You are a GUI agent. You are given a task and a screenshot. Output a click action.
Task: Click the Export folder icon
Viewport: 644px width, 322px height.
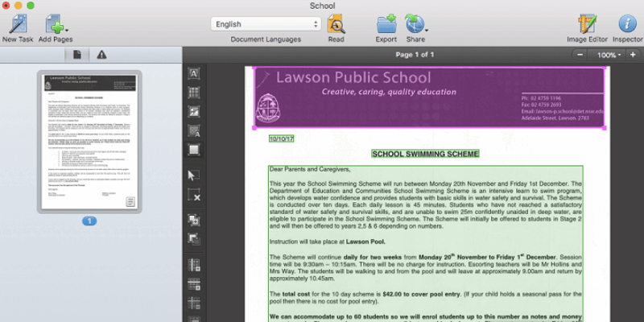386,24
